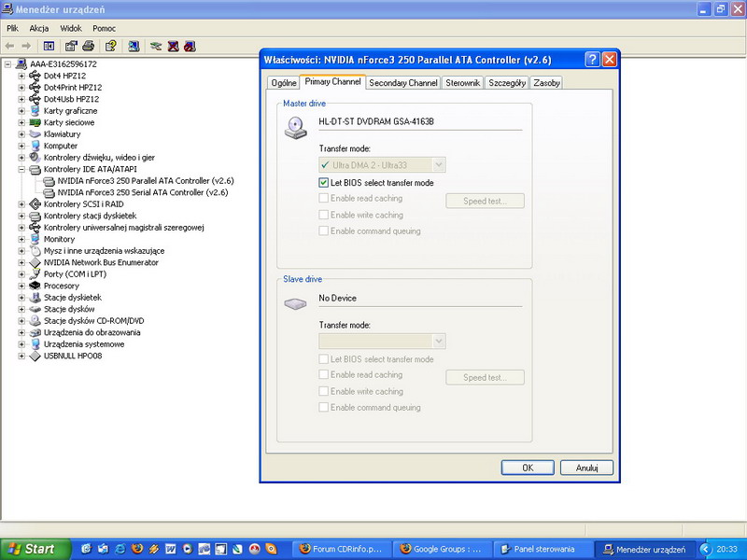Select the Monitory icon in the tree

point(35,239)
